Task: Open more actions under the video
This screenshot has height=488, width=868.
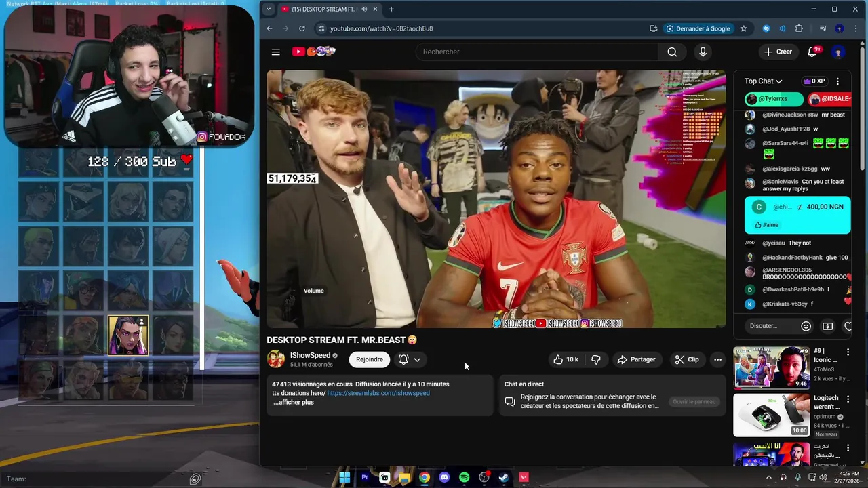Action: [717, 359]
